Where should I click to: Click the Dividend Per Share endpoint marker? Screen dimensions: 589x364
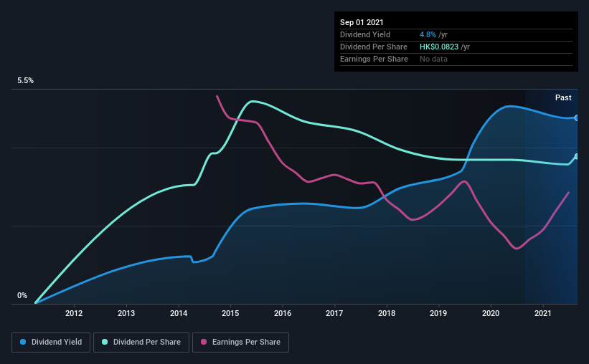[x=576, y=156]
